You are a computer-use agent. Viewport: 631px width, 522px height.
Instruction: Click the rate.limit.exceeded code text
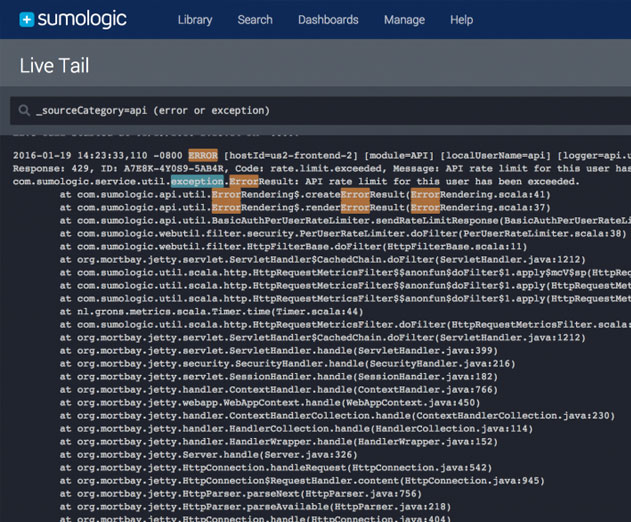click(x=326, y=168)
